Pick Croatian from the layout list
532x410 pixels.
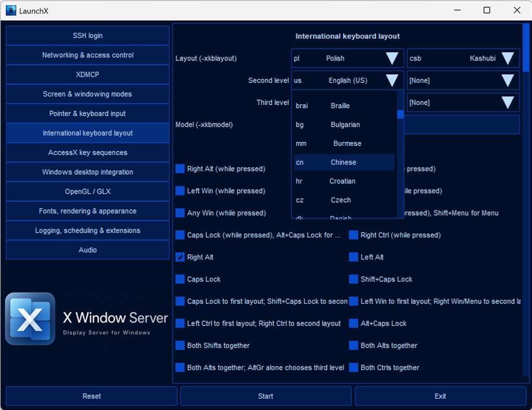tap(344, 181)
